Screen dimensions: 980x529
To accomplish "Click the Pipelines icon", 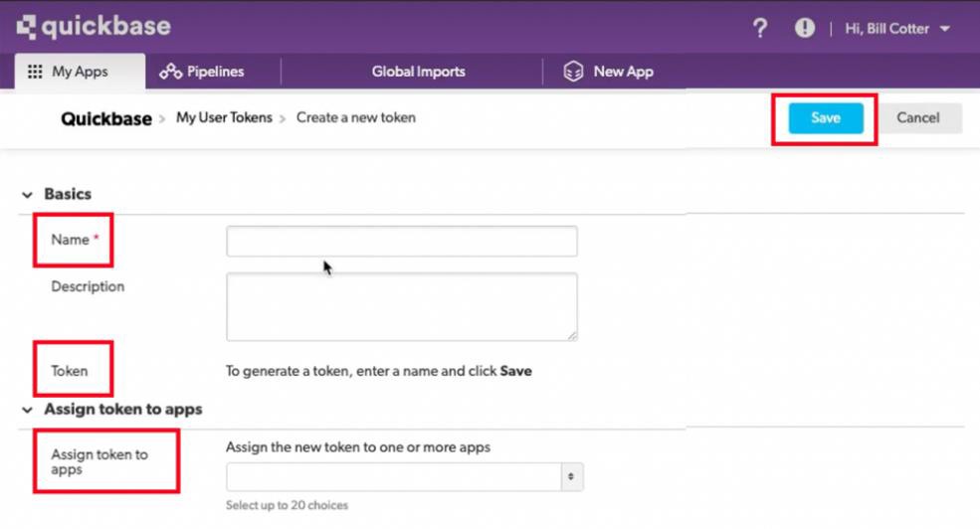I will [170, 72].
